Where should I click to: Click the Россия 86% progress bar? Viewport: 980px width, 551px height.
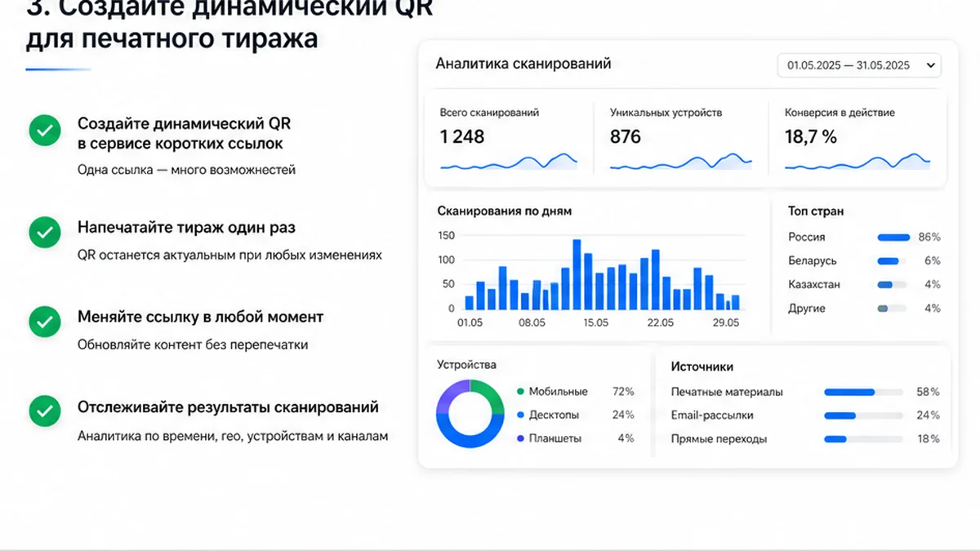click(x=893, y=238)
